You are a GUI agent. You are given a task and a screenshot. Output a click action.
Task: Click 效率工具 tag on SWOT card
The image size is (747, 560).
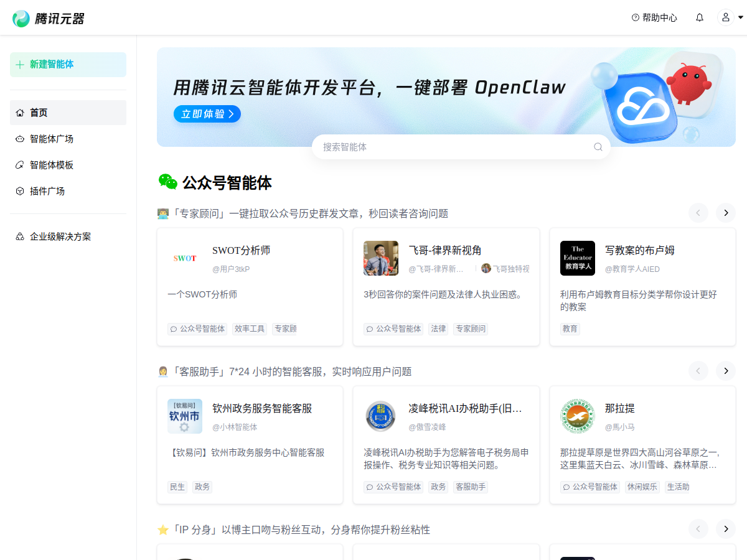250,329
